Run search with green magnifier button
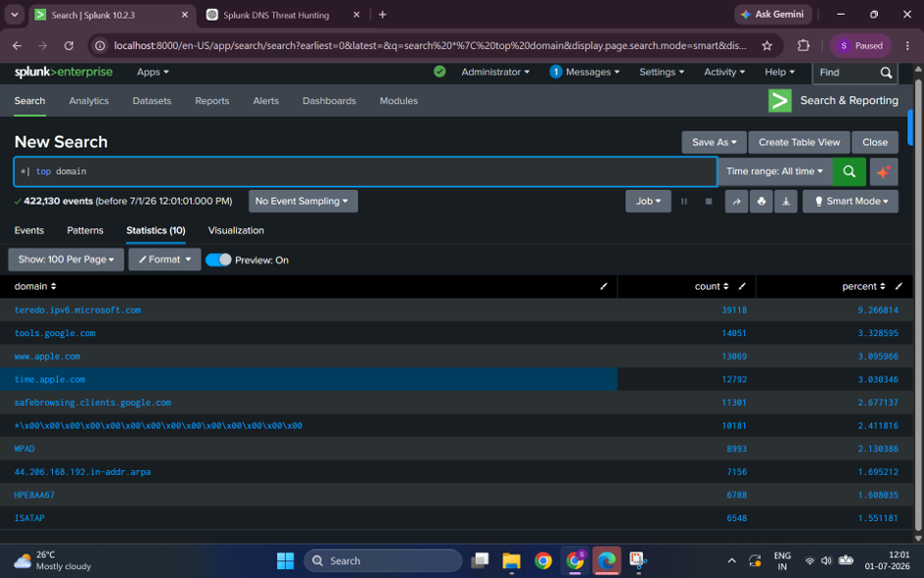 tap(848, 171)
